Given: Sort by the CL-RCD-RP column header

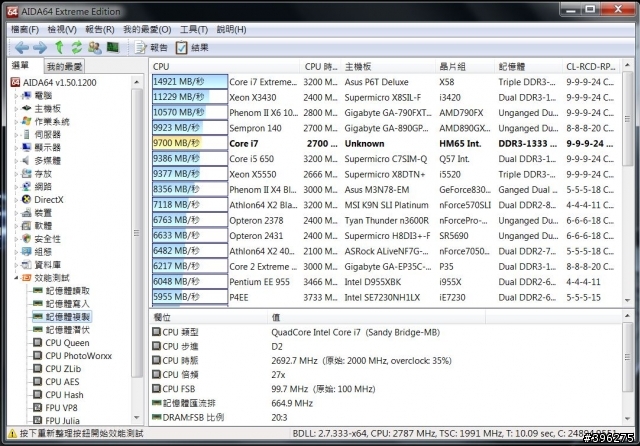Looking at the screenshot, I should click(591, 67).
